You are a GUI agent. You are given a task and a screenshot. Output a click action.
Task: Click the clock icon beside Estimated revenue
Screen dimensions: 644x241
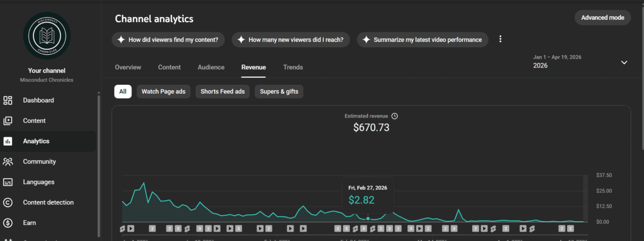click(x=394, y=116)
